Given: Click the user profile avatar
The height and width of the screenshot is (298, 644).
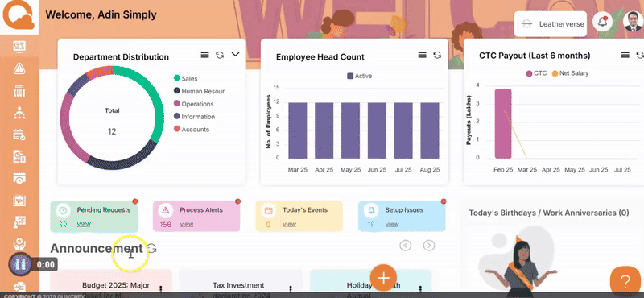Looking at the screenshot, I should click(633, 22).
